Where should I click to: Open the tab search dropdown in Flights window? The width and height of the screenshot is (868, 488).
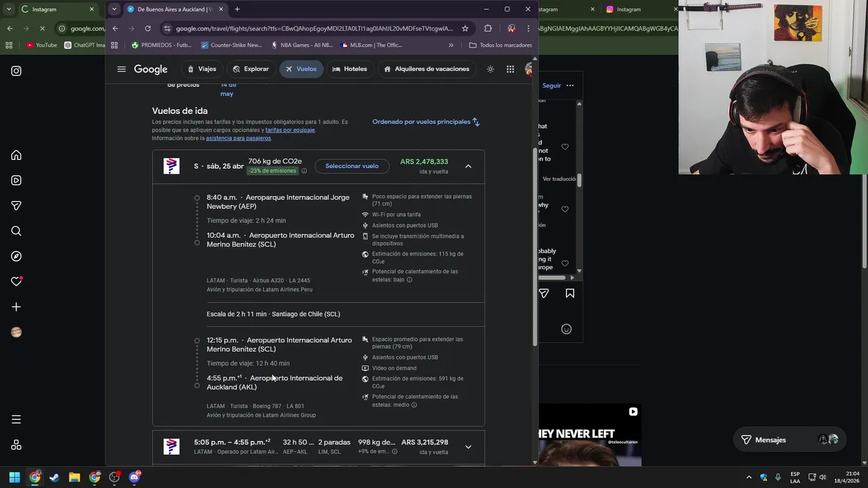pos(114,9)
